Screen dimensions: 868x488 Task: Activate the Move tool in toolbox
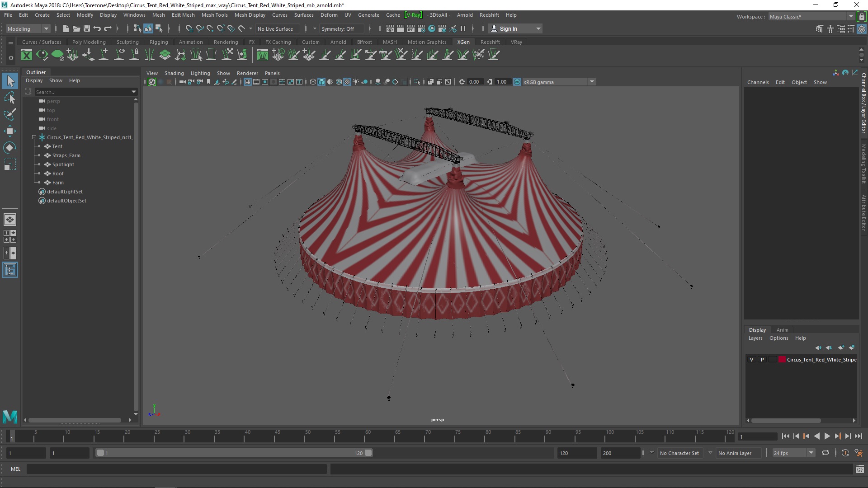coord(10,131)
